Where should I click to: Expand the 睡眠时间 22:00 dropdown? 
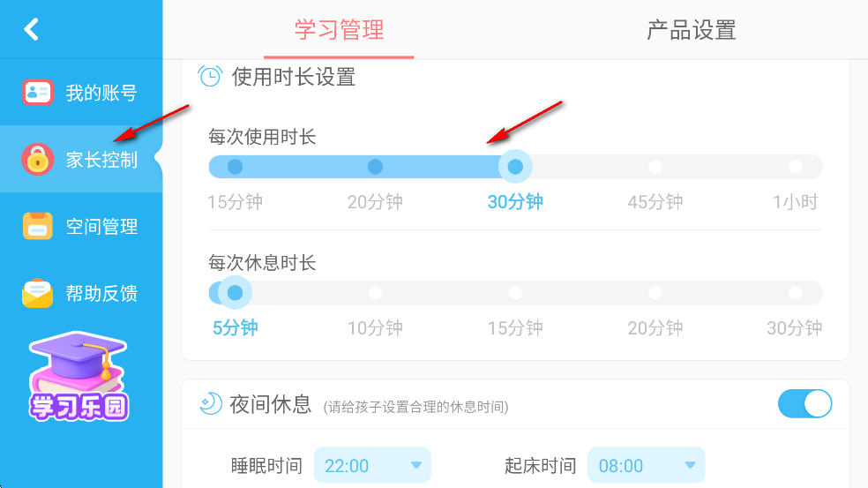pyautogui.click(x=372, y=465)
